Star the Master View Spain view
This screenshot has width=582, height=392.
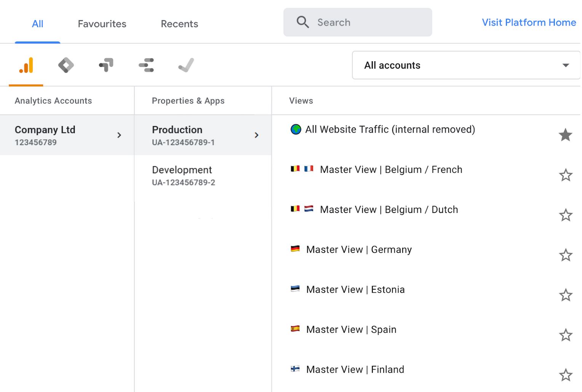click(565, 335)
